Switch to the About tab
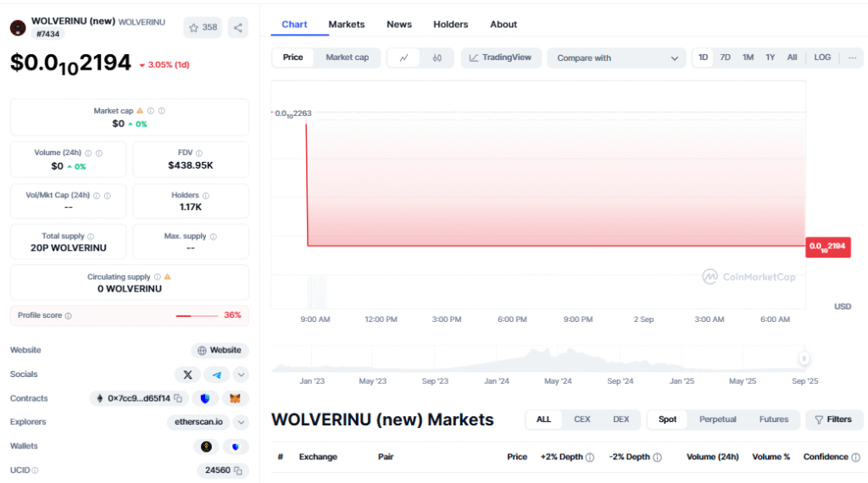The image size is (868, 483). point(504,25)
